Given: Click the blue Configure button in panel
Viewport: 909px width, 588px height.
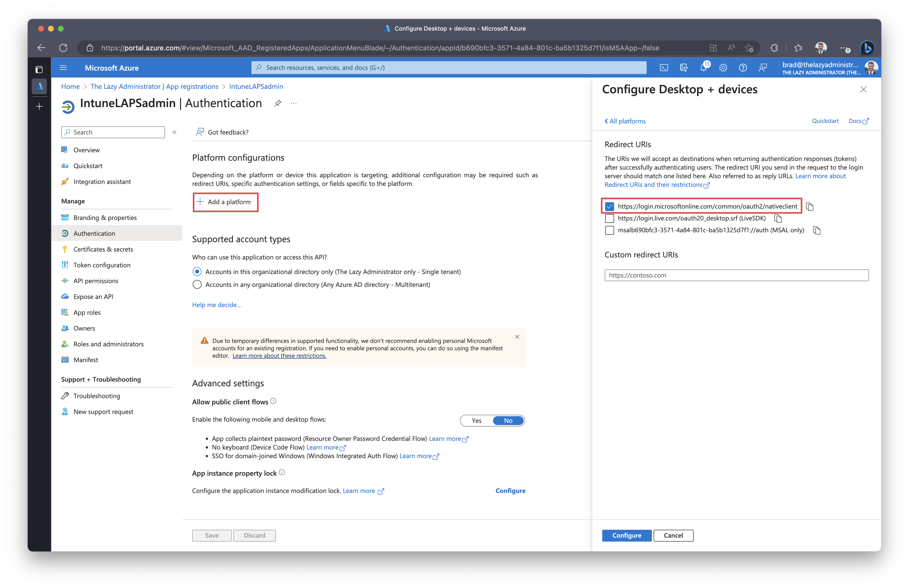Looking at the screenshot, I should (627, 535).
